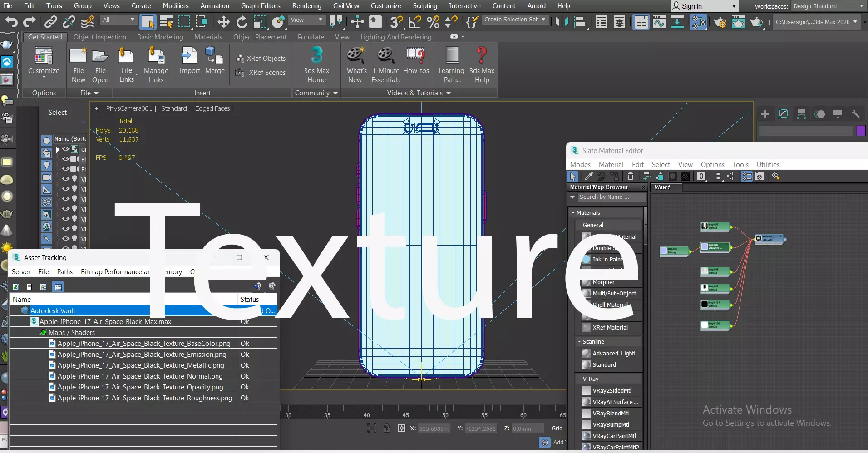Click the Edged Faces viewport shading label

(213, 108)
